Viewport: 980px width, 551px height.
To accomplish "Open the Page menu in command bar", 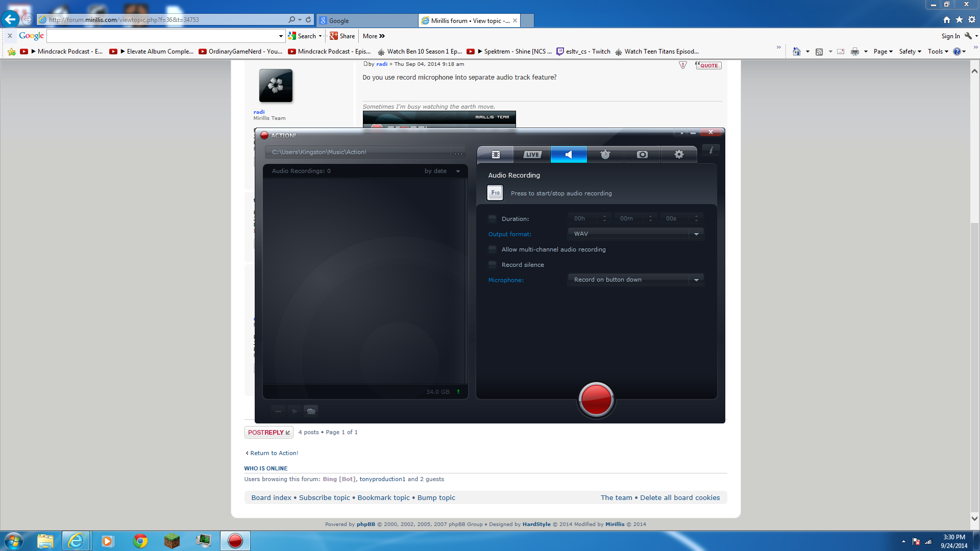I will 883,51.
